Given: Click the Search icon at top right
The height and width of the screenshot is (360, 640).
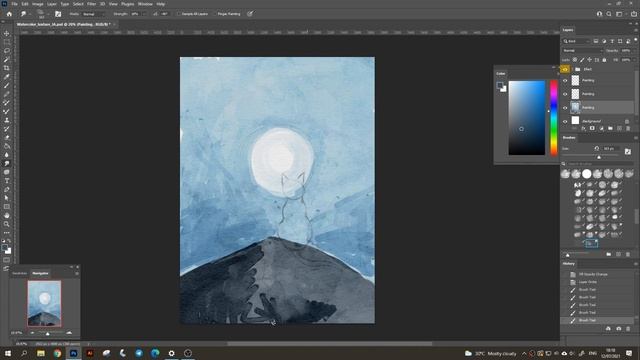Looking at the screenshot, I should coord(609,14).
